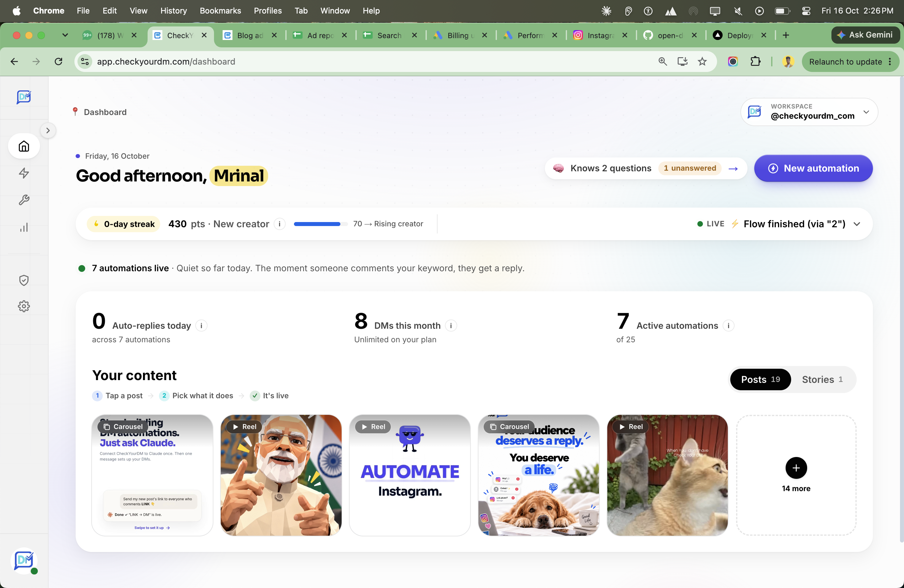
Task: Open the wrench tools icon in sidebar
Action: coord(24,200)
